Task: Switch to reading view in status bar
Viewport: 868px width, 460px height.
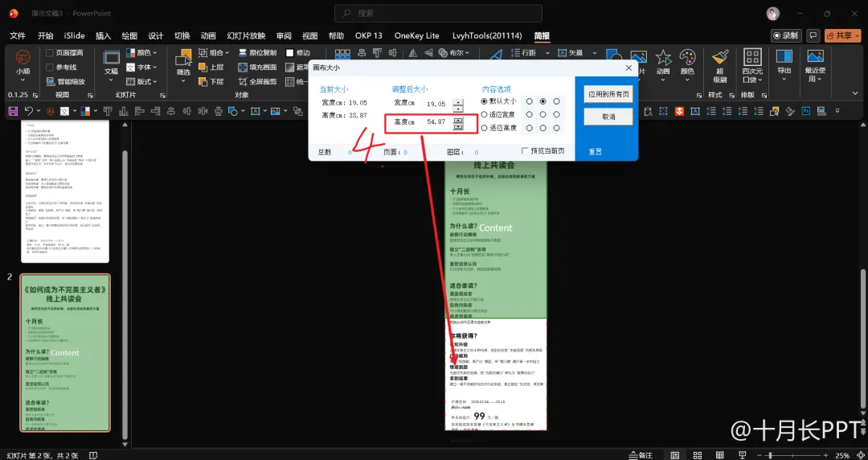Action: [719, 455]
